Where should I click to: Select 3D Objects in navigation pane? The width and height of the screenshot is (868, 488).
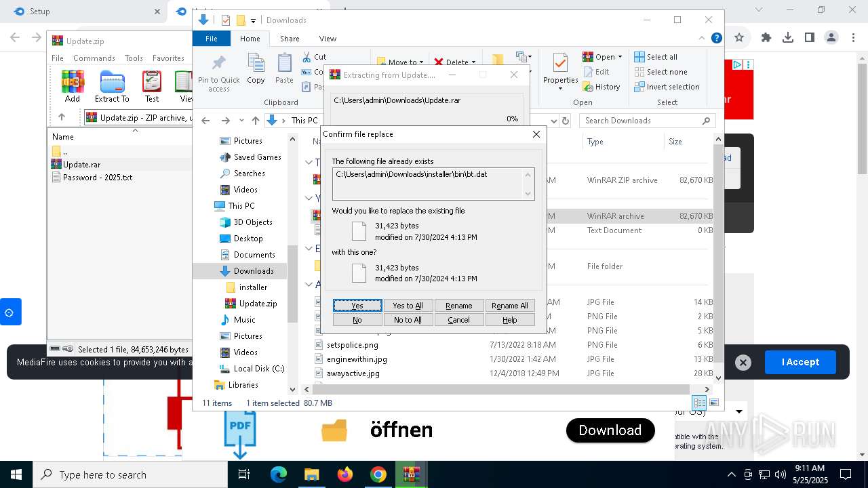point(245,222)
